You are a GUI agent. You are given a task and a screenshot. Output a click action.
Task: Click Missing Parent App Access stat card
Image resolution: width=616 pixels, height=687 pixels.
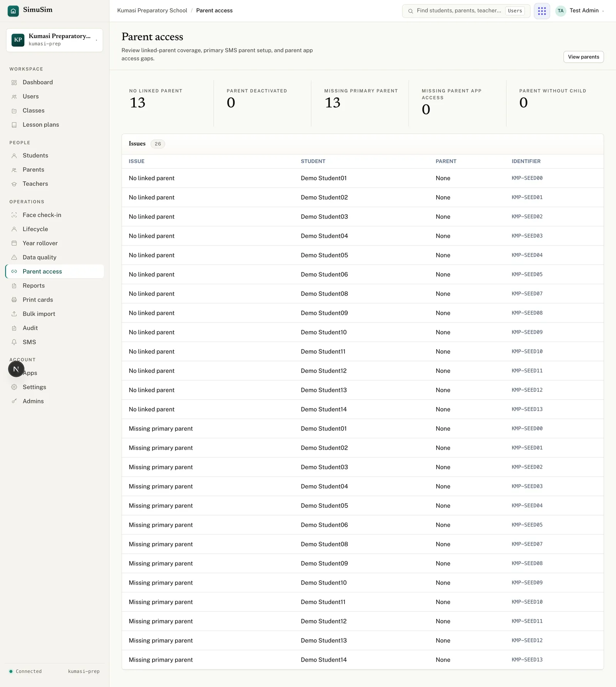tap(457, 103)
